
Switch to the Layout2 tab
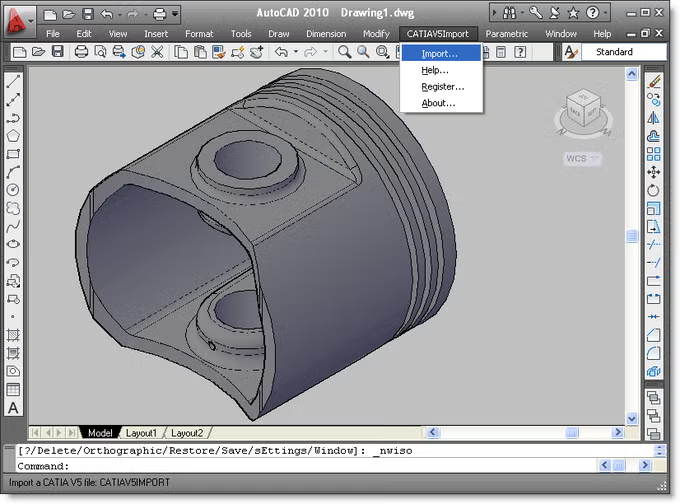click(186, 433)
